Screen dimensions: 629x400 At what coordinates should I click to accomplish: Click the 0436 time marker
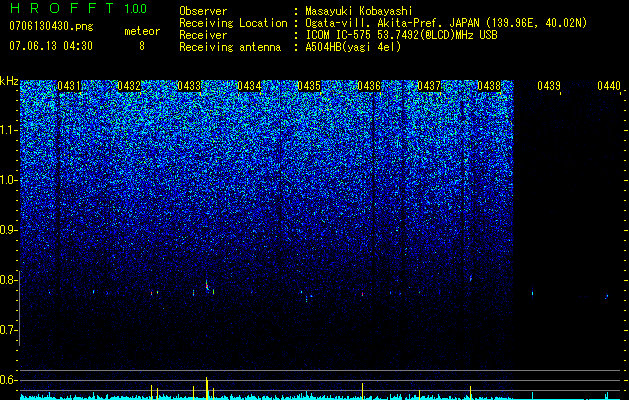pyautogui.click(x=369, y=86)
